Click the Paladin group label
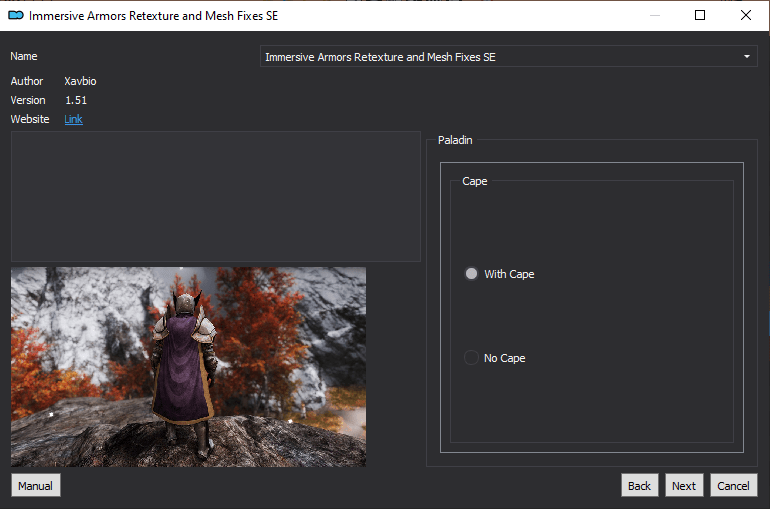The height and width of the screenshot is (509, 770). 455,140
